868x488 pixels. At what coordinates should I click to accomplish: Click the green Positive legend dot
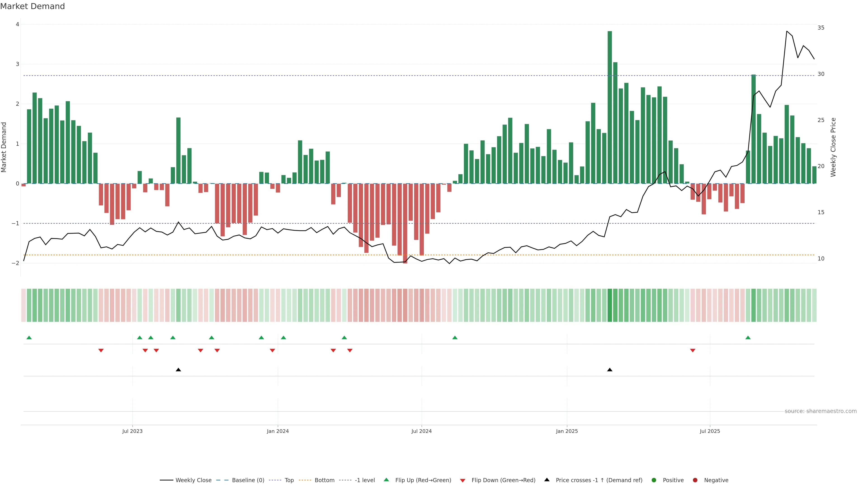point(654,480)
